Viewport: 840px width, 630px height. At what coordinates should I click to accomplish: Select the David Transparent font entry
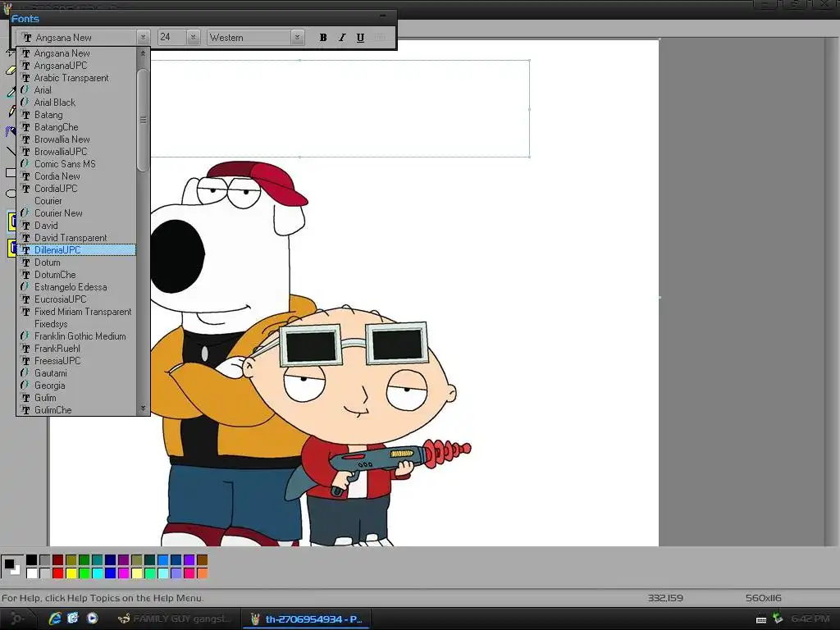76,238
